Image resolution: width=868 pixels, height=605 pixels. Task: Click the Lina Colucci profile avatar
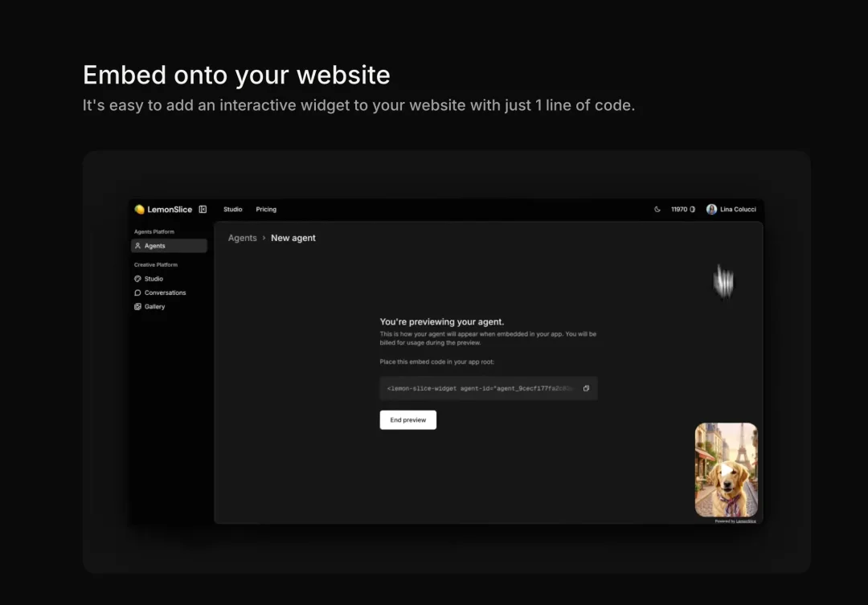coord(711,210)
